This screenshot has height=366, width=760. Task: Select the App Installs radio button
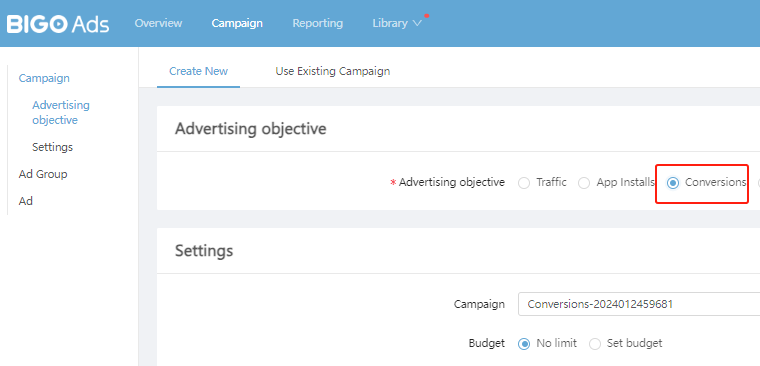(x=584, y=183)
